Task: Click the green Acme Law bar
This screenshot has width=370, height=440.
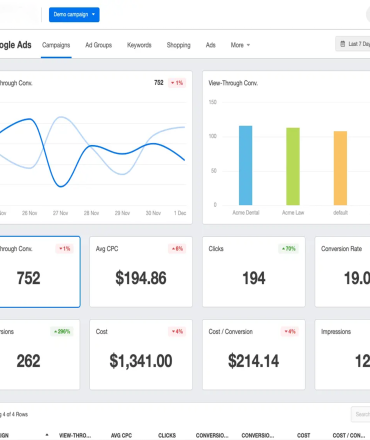Action: [293, 166]
